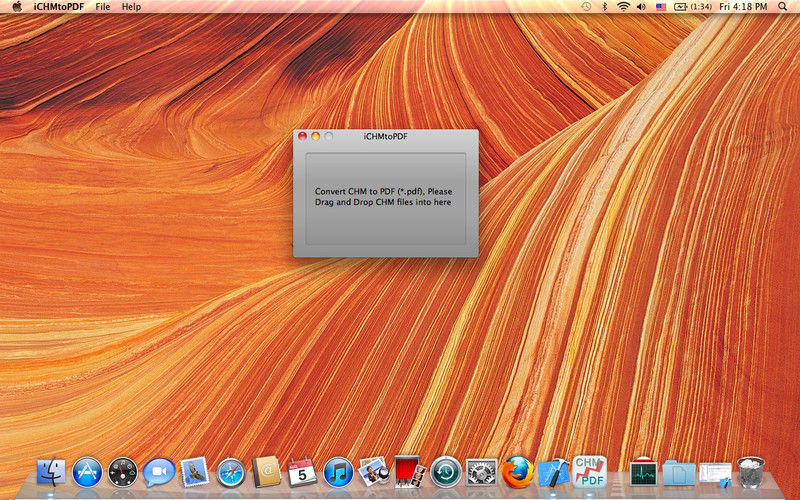The width and height of the screenshot is (800, 500).
Task: Open Spotlight search magnifier
Action: [x=782, y=7]
